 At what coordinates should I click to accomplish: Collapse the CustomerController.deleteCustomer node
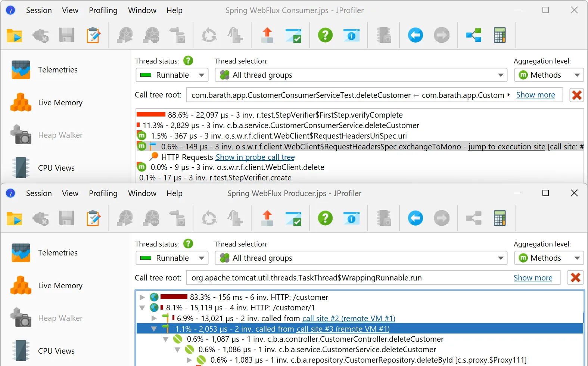pos(166,339)
